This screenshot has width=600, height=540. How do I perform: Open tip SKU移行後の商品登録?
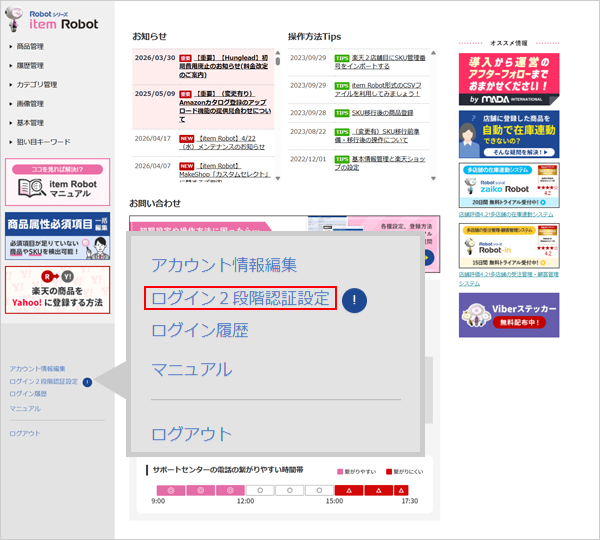[x=382, y=113]
